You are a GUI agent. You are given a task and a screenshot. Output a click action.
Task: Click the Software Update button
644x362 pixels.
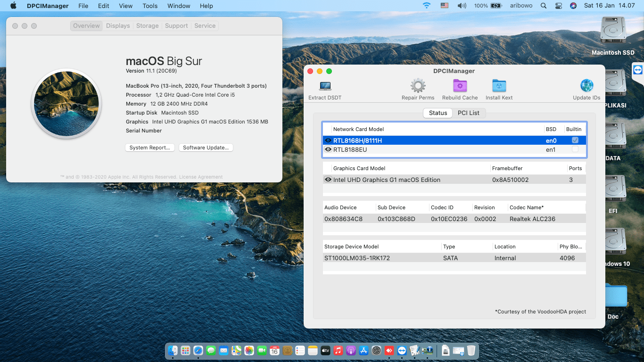pyautogui.click(x=206, y=148)
